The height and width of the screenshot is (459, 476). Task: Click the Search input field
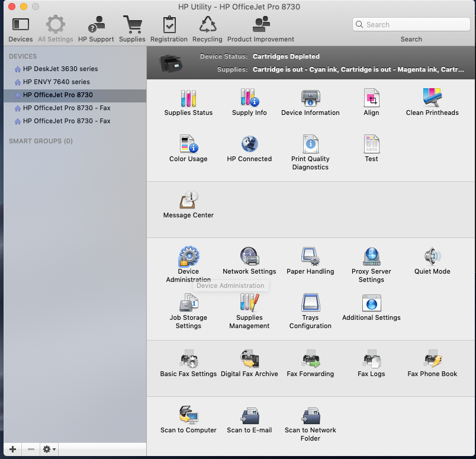[x=411, y=24]
